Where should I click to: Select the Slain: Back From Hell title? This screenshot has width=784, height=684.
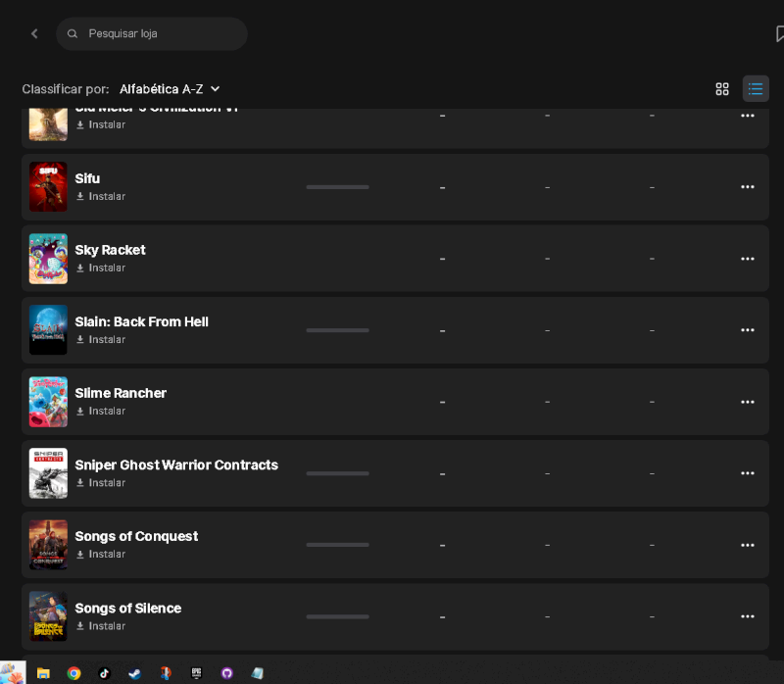click(141, 321)
